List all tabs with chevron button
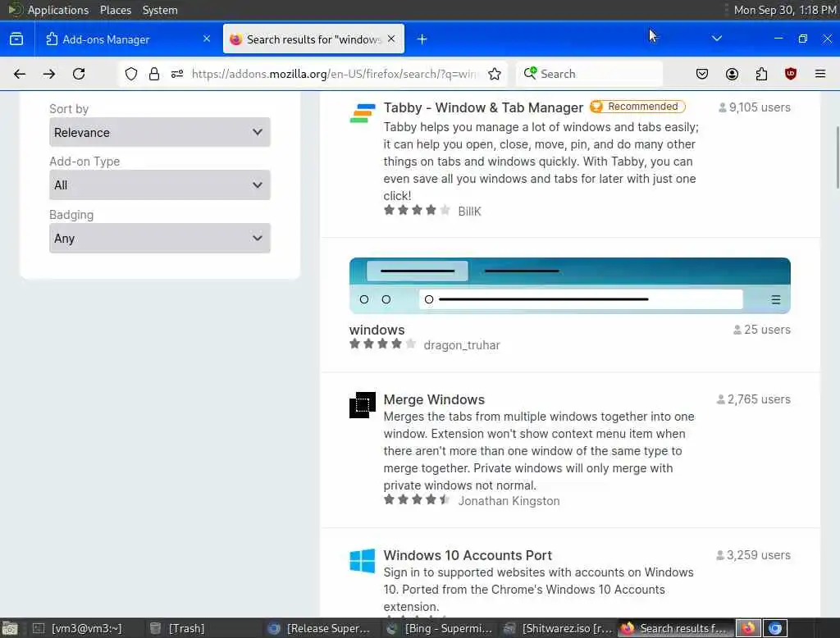840x638 pixels. pos(717,39)
